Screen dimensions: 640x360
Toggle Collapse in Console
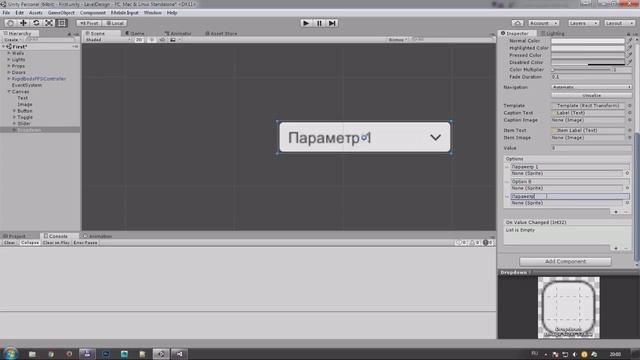[29, 243]
